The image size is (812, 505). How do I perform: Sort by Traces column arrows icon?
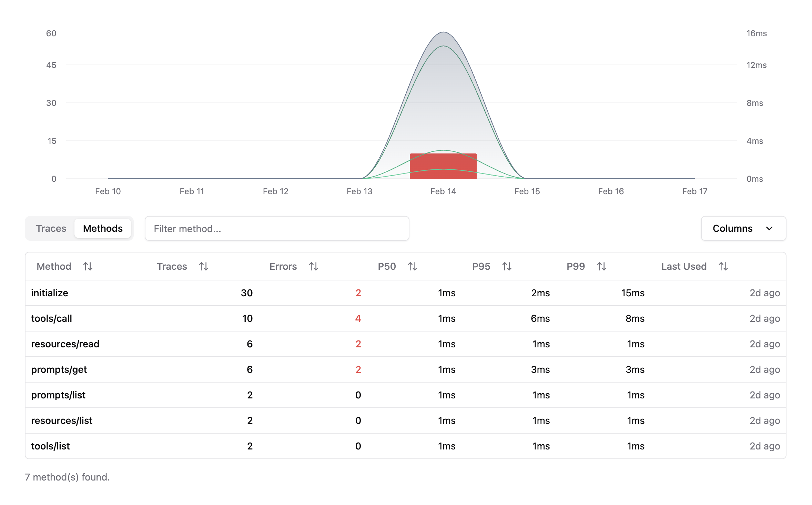pyautogui.click(x=204, y=266)
